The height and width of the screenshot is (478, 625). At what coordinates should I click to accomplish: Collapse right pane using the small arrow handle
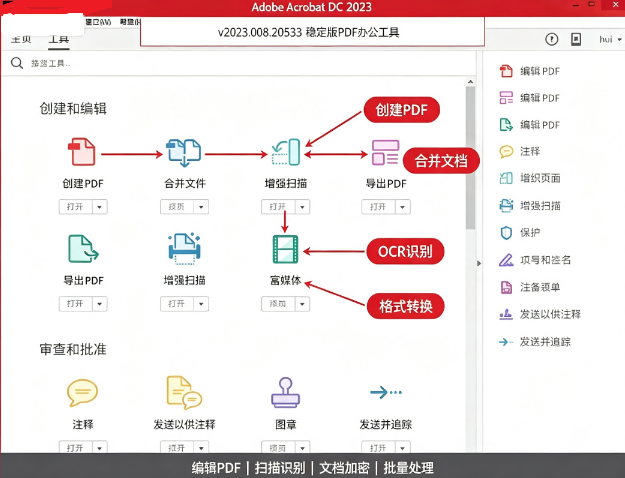[x=479, y=263]
